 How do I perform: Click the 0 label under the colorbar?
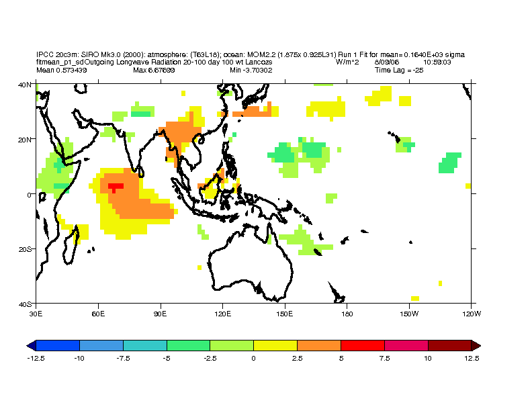254,359
